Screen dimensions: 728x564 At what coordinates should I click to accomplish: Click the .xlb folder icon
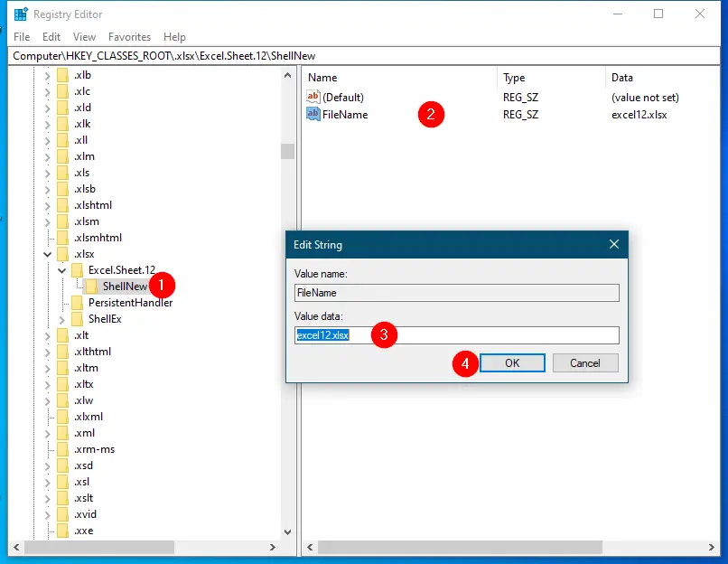(62, 75)
